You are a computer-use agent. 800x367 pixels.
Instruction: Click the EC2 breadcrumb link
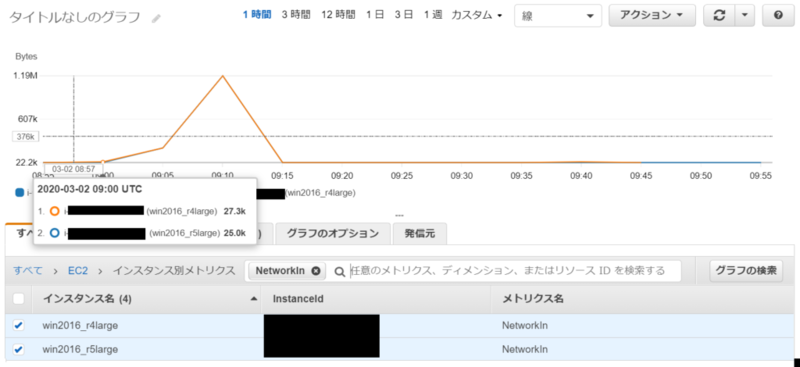coord(78,271)
